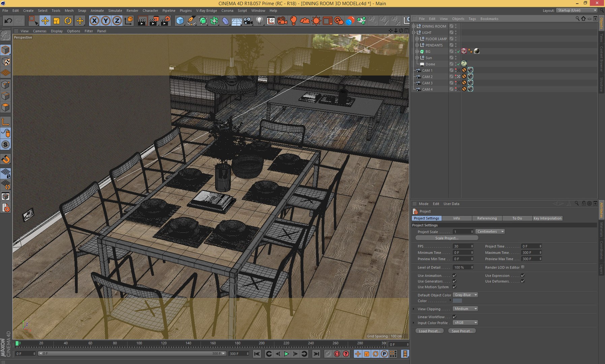Open the Simulate menu
This screenshot has height=364, width=605.
[x=115, y=10]
